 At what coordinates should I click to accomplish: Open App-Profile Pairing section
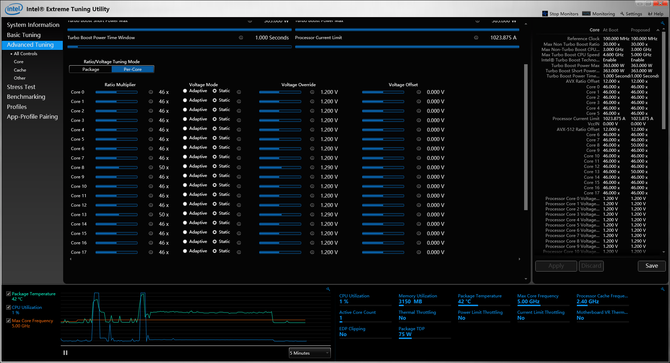(32, 117)
